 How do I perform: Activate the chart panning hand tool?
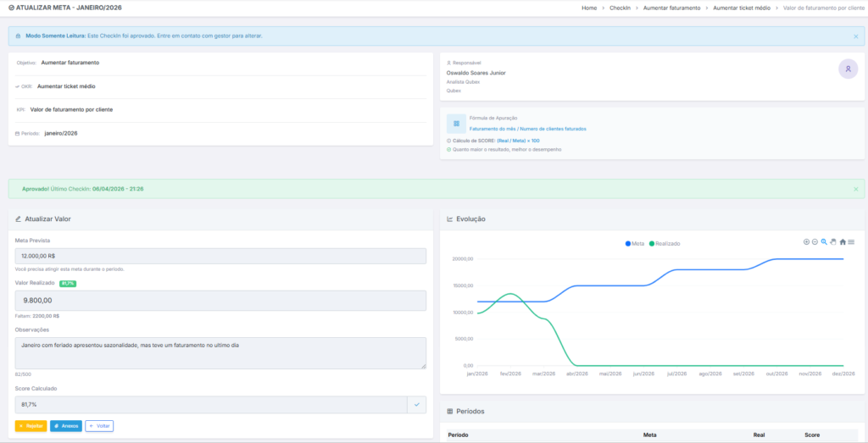coord(833,242)
